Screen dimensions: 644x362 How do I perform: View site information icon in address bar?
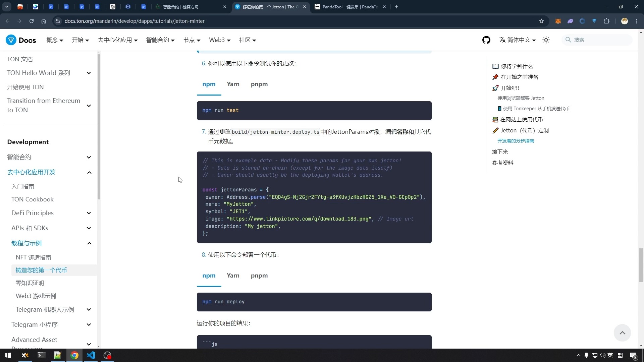58,21
